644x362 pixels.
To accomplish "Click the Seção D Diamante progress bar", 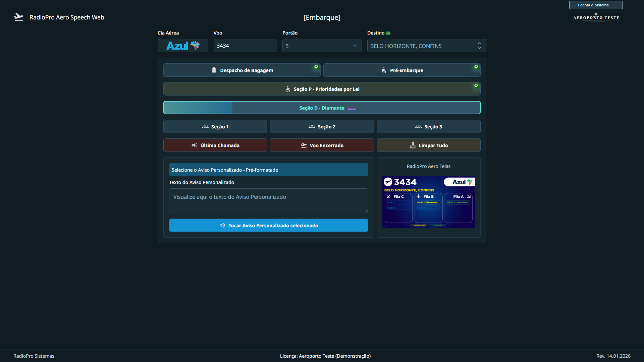I will pos(322,108).
